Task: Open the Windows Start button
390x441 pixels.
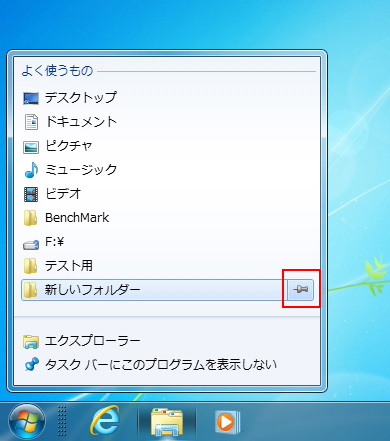Action: click(x=27, y=422)
